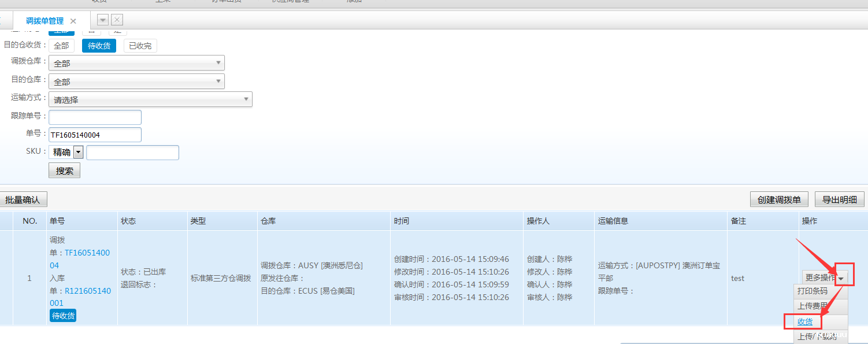
Task: Close the 调拨单管理 tab with its X icon
Action: pyautogui.click(x=73, y=19)
